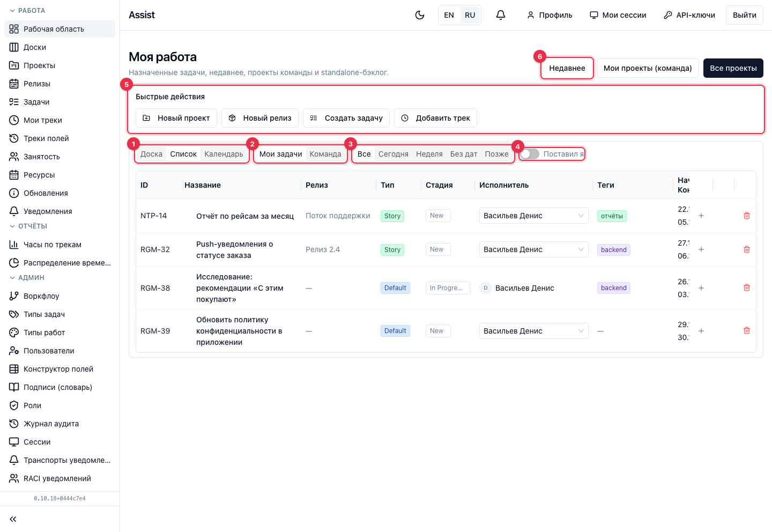Open Воркфлоу in the sidebar
772x532 pixels.
[60, 296]
